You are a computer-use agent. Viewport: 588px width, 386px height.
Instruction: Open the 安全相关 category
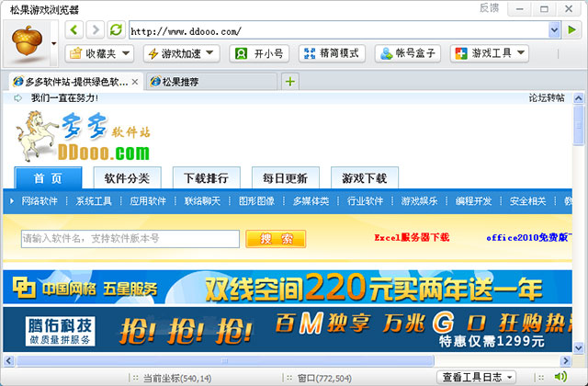[527, 201]
